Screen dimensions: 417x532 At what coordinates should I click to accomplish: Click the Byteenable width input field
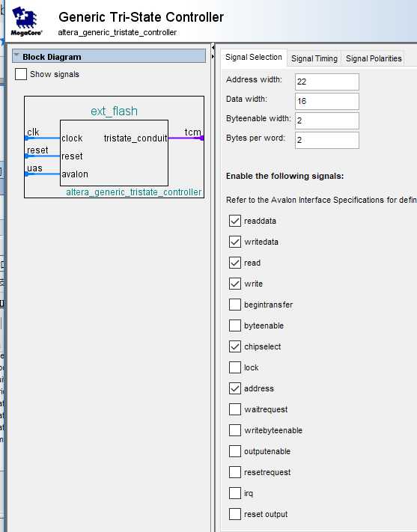point(326,120)
